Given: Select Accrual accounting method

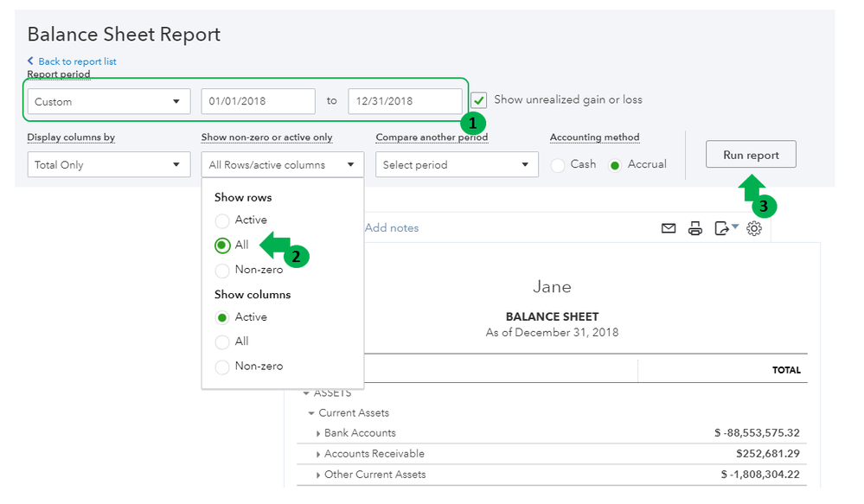Looking at the screenshot, I should [x=616, y=164].
